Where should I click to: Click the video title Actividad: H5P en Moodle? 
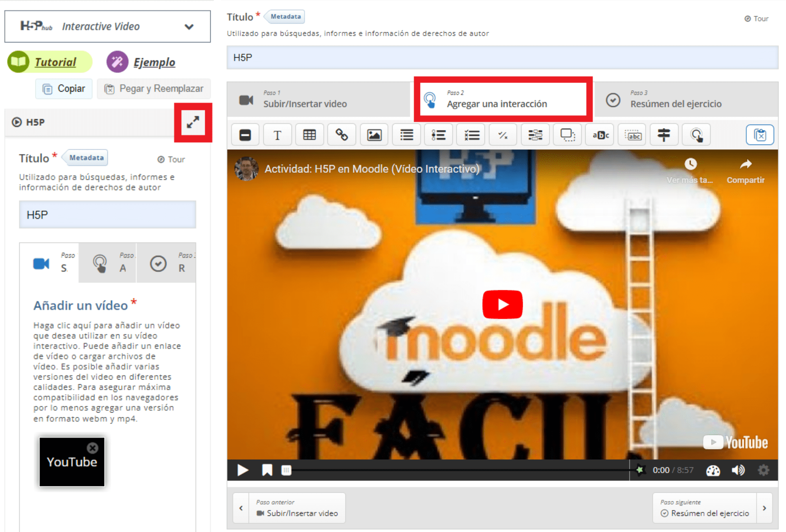[x=372, y=169]
